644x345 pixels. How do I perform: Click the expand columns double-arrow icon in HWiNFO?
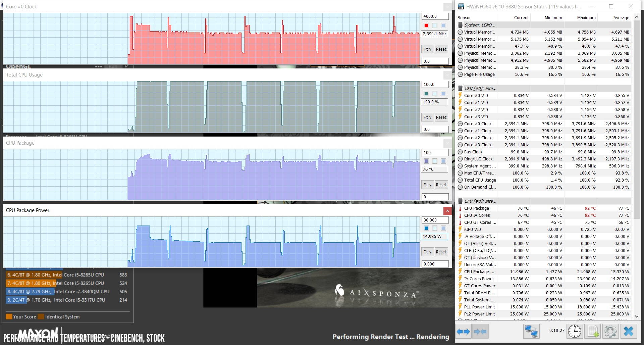(x=463, y=332)
